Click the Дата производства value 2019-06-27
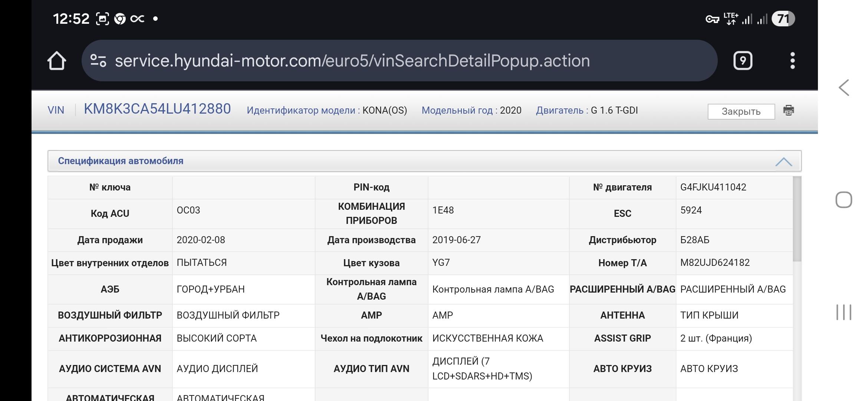This screenshot has width=868, height=401. pyautogui.click(x=456, y=240)
